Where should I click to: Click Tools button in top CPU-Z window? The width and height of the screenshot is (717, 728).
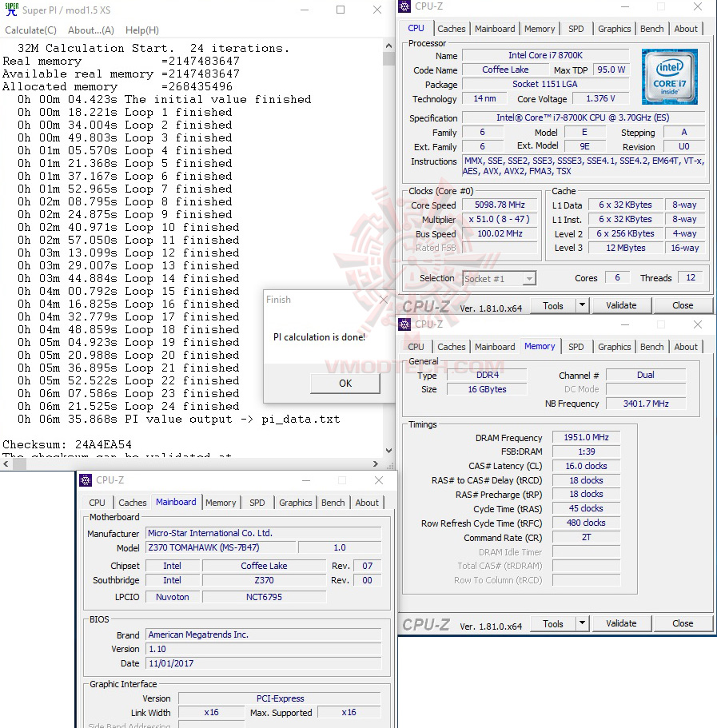[x=552, y=305]
